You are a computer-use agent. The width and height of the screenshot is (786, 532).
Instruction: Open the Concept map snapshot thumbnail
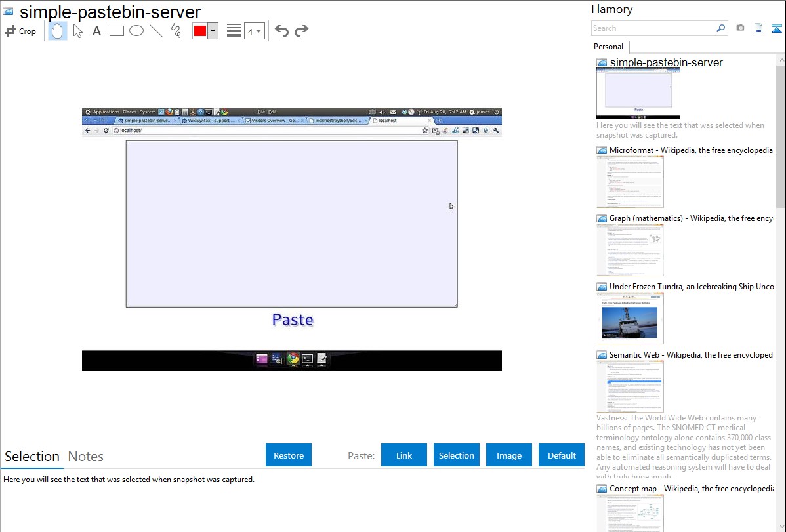(x=630, y=512)
